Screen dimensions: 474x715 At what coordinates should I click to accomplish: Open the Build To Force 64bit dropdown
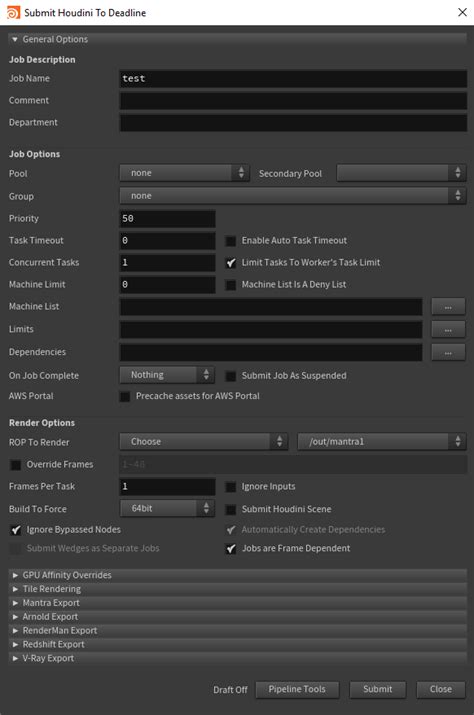click(x=167, y=508)
